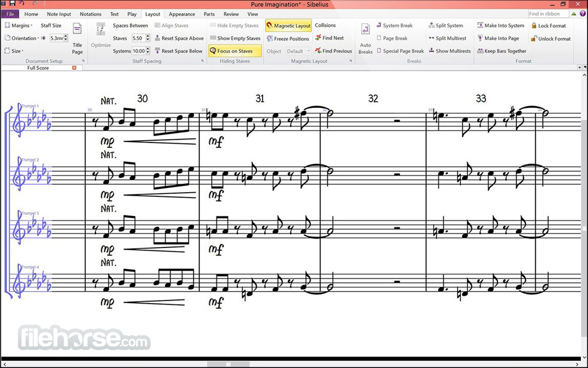This screenshot has height=368, width=588.
Task: Click Freeze Positions
Action: pos(288,38)
